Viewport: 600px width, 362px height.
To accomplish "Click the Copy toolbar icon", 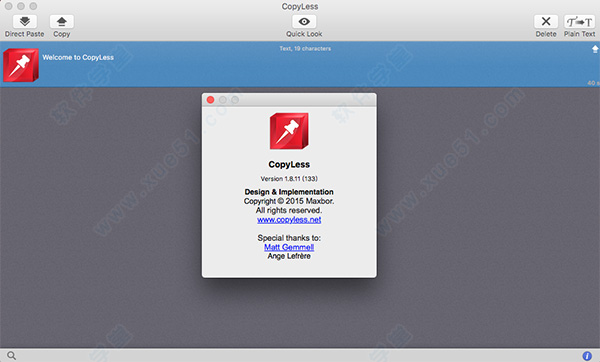I will tap(62, 21).
